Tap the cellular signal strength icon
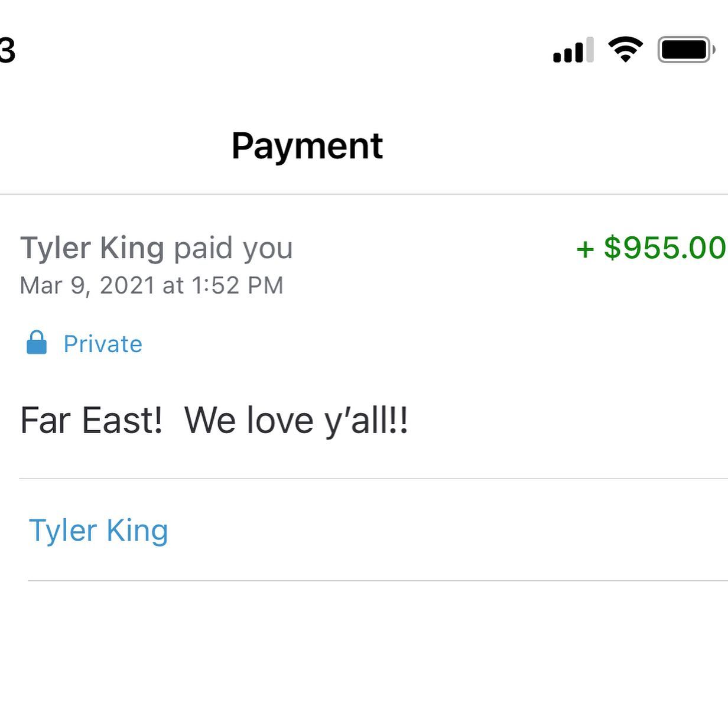 click(x=573, y=51)
